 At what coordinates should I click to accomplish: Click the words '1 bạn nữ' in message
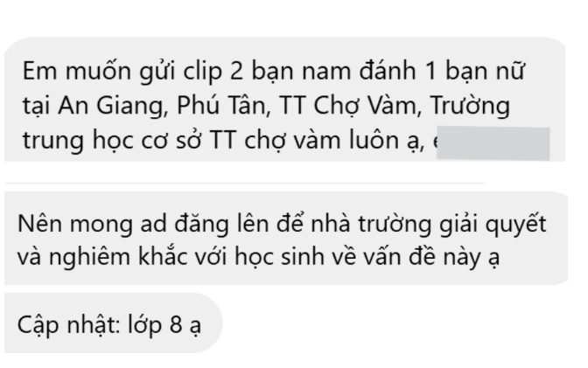(475, 71)
